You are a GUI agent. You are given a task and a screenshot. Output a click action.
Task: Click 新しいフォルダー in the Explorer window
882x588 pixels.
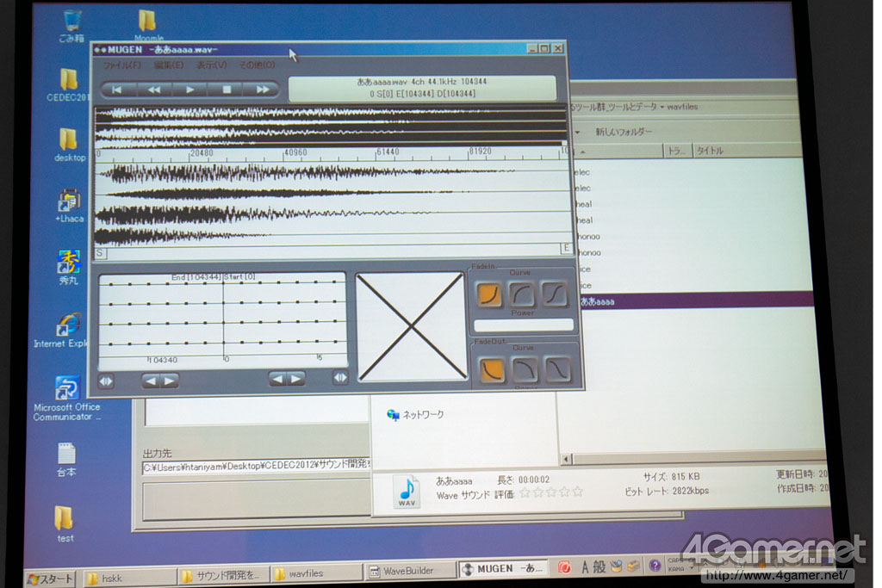coord(624,132)
